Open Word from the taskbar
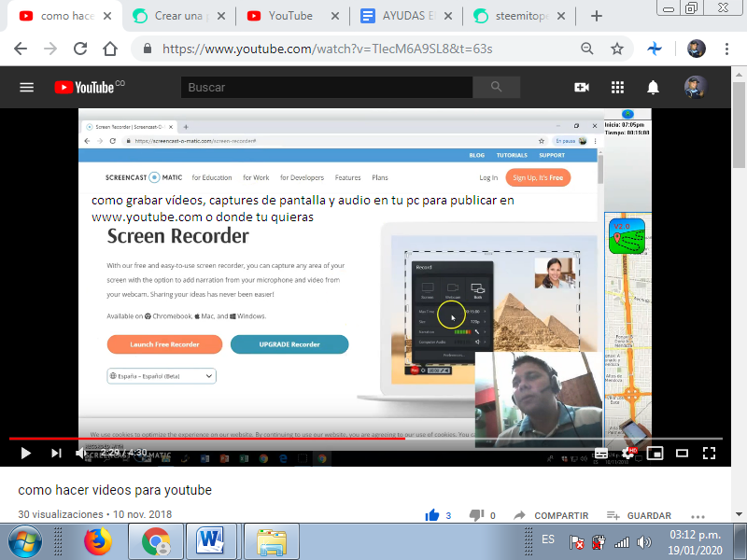This screenshot has height=560, width=747. [x=211, y=541]
